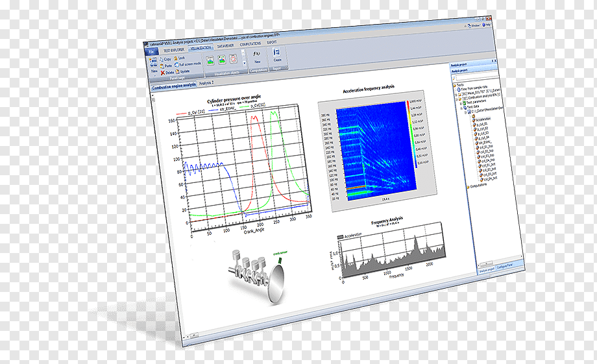Click the search field in Analysis project
Viewport: 597px width, 364px height.
pos(477,77)
